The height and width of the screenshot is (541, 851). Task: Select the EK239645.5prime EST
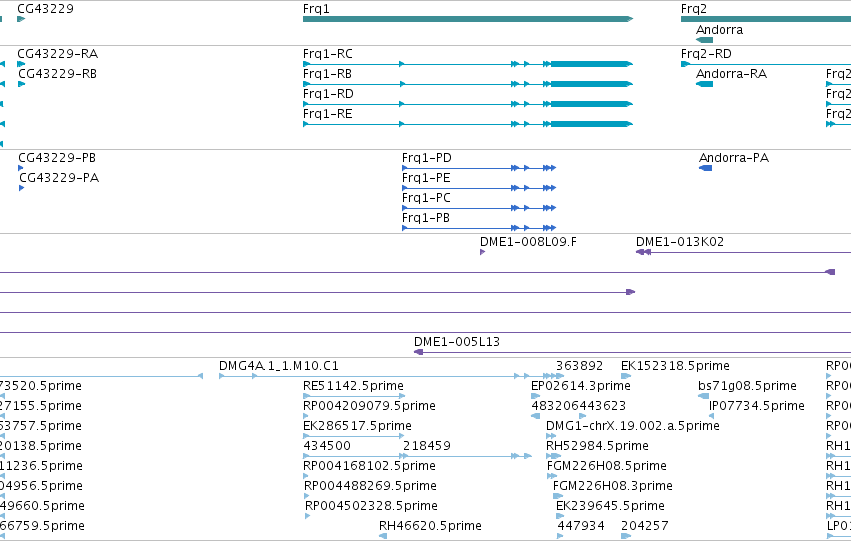560,516
